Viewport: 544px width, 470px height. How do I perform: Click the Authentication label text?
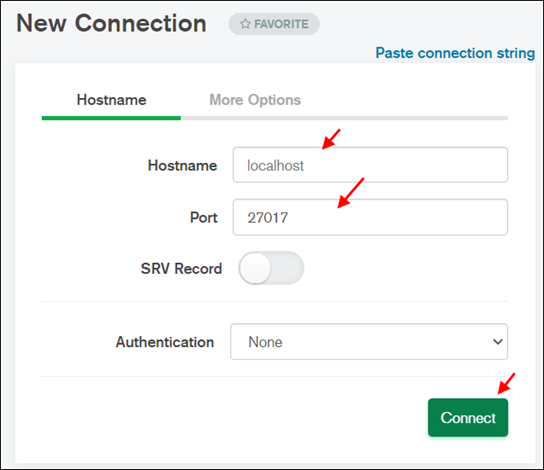pos(165,342)
